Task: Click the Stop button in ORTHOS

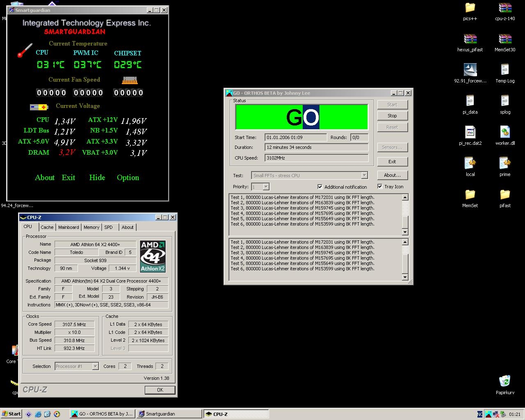Action: click(x=392, y=116)
